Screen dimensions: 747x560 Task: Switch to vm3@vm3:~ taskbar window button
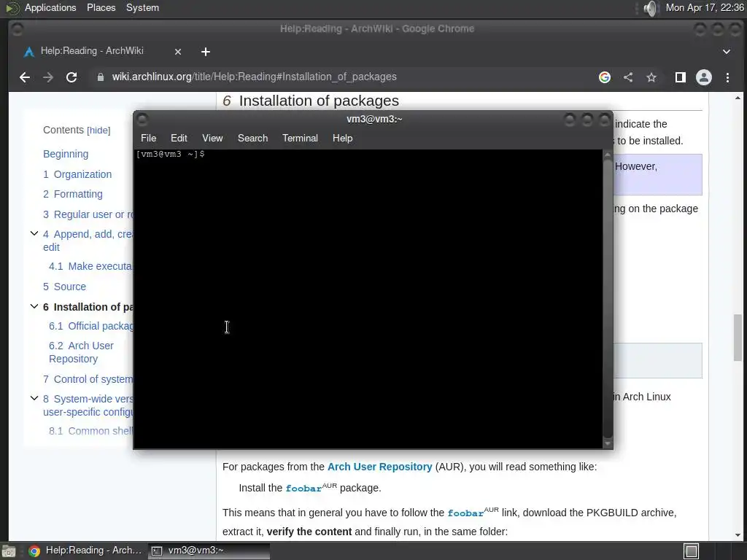[x=209, y=551]
